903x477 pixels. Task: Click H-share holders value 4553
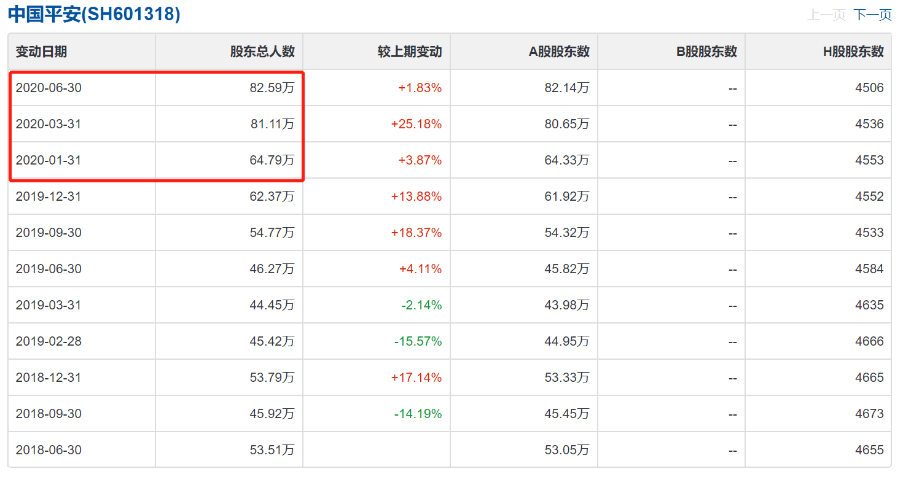coord(870,160)
